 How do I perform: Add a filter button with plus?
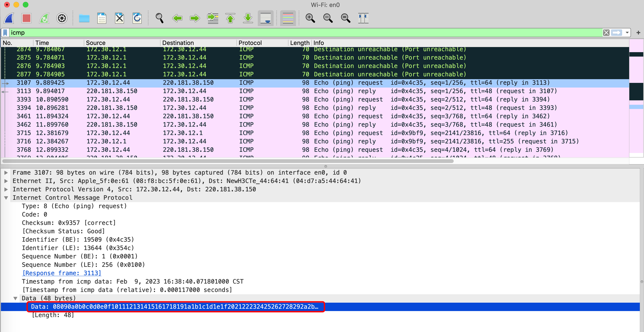coord(638,33)
